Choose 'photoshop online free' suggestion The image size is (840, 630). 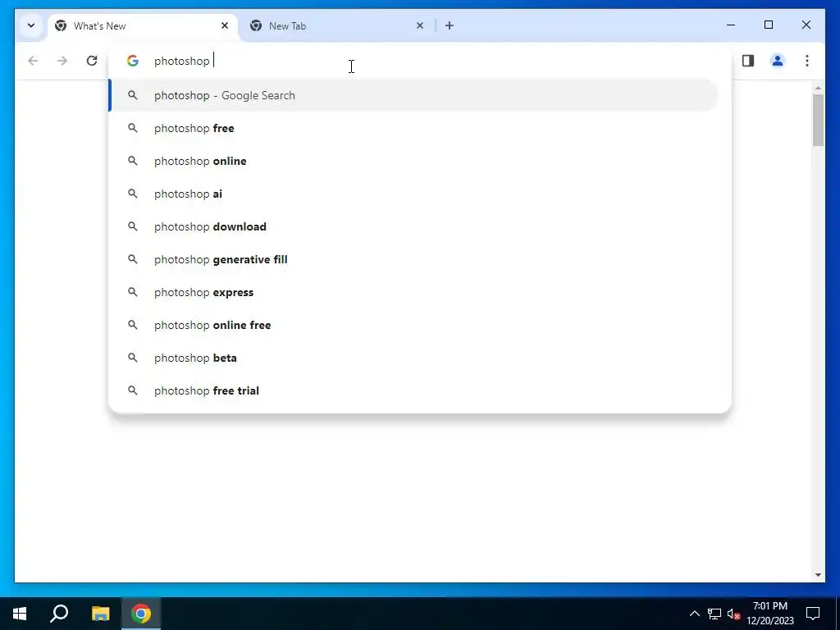[x=413, y=325]
